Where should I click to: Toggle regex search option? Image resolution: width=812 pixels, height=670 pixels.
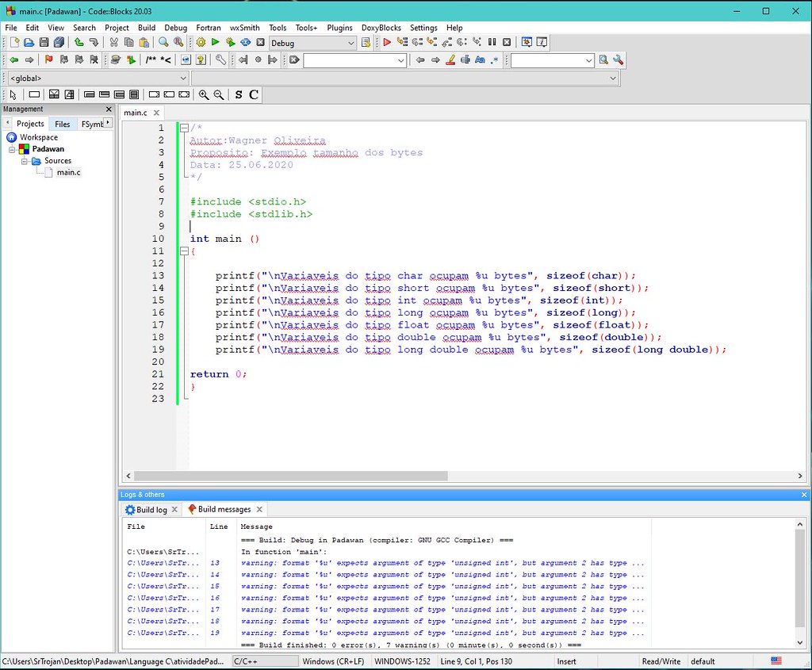pyautogui.click(x=495, y=60)
